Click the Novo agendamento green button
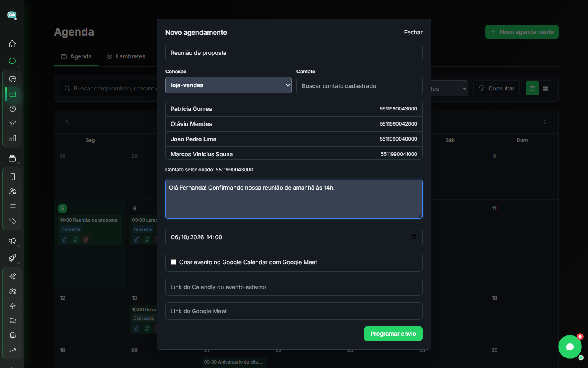This screenshot has width=588, height=368. [x=522, y=32]
